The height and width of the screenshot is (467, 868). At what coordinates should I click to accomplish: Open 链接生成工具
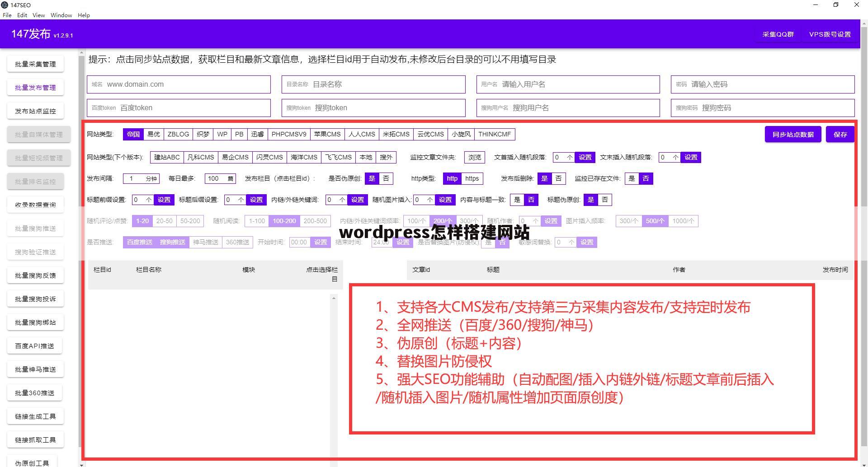click(x=35, y=416)
